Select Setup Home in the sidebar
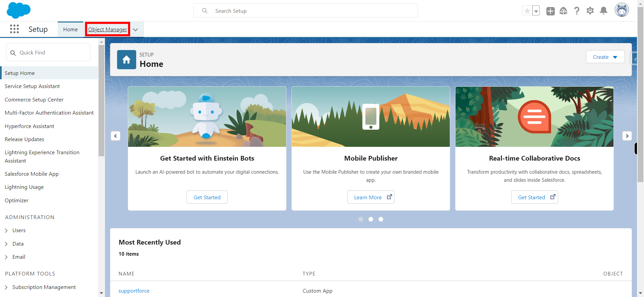644x297 pixels. pos(50,73)
